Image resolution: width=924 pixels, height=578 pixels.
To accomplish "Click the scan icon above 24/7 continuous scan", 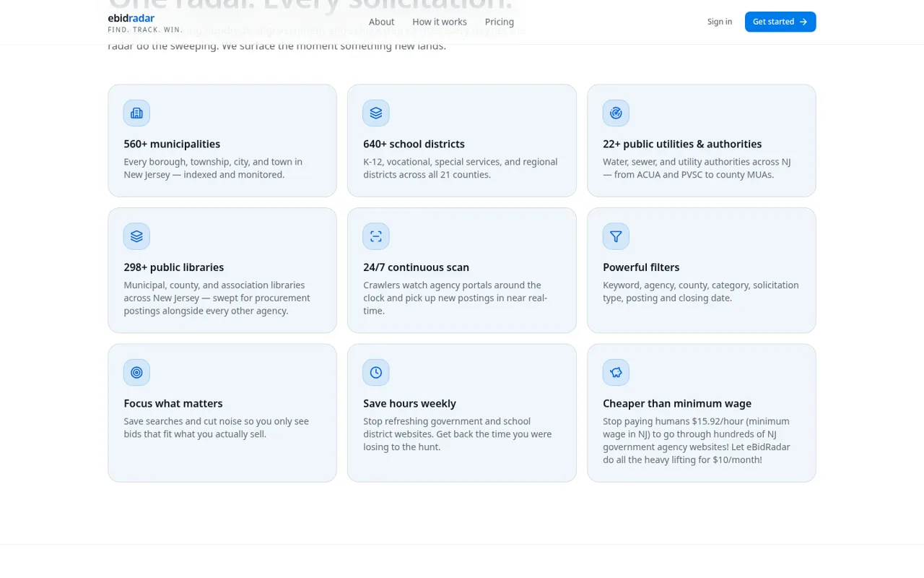I will (376, 236).
